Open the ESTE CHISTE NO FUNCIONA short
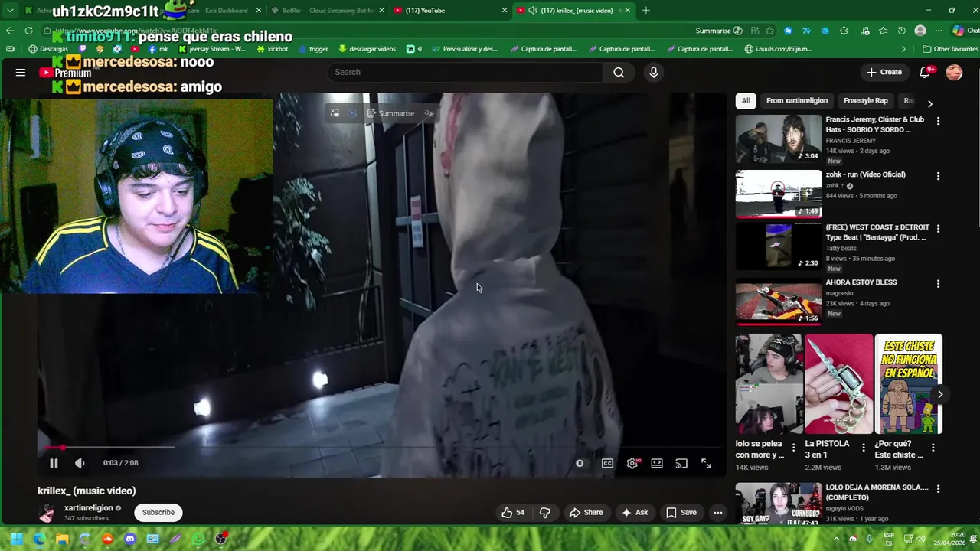980x551 pixels. [x=909, y=384]
